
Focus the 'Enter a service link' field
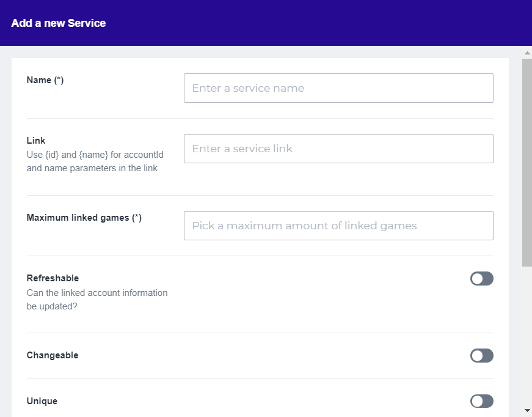338,149
